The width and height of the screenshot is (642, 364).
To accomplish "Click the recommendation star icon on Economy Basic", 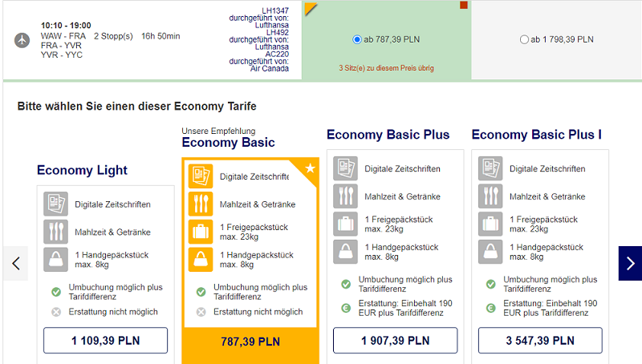I will tap(310, 168).
